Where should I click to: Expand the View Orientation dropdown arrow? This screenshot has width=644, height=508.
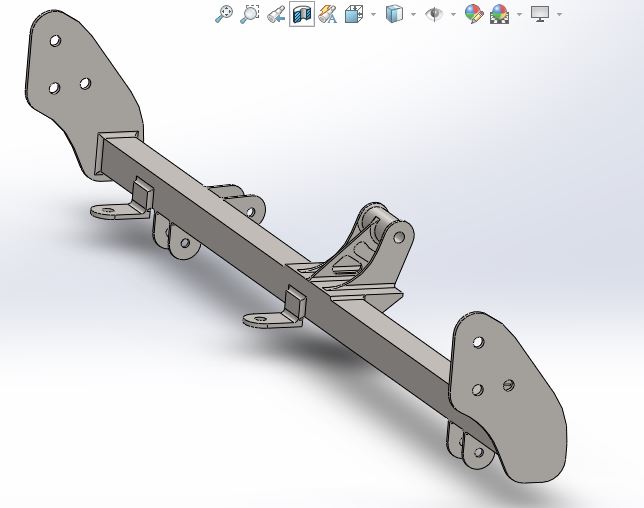(373, 14)
